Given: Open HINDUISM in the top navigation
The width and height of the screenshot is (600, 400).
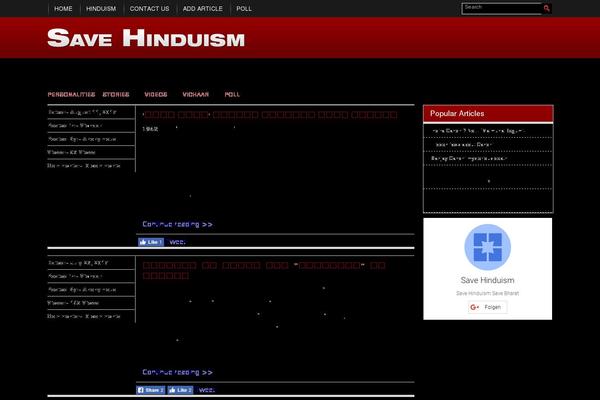Looking at the screenshot, I should [101, 8].
